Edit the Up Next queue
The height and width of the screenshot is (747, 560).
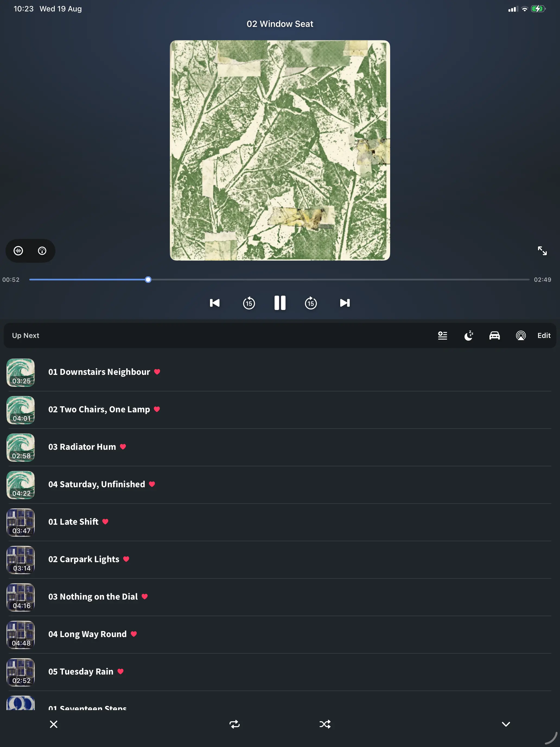coord(544,335)
